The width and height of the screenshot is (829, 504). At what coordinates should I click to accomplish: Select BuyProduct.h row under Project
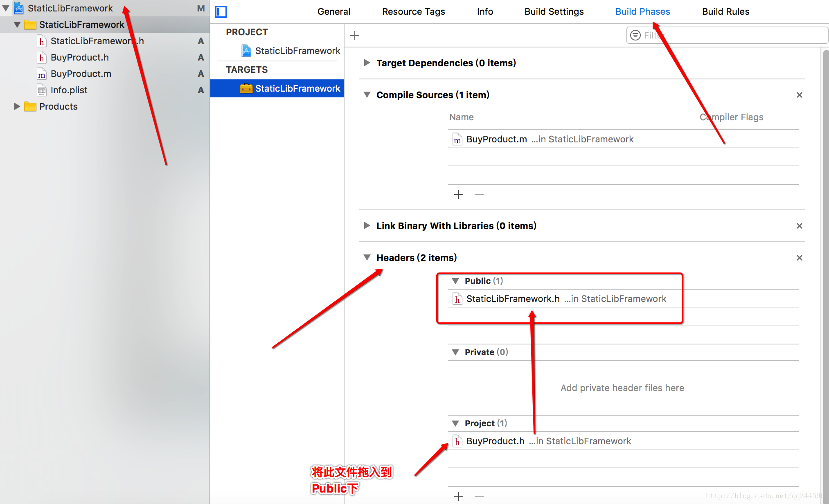(623, 441)
